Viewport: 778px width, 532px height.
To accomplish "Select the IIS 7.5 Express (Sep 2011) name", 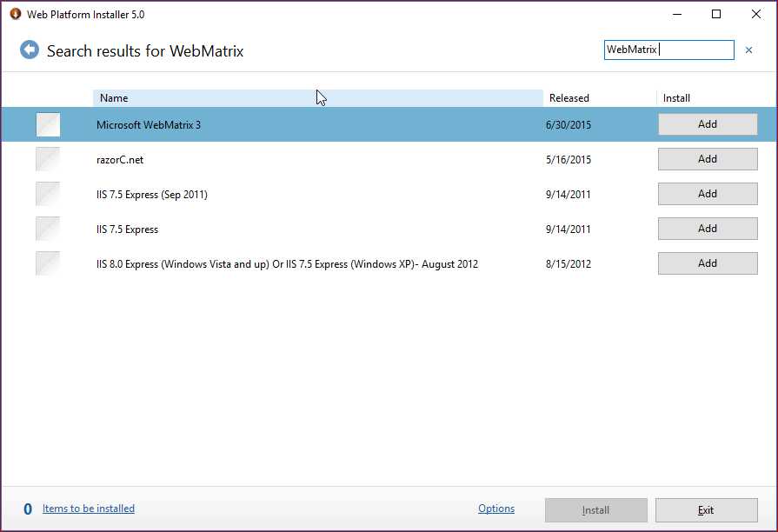I will pos(152,195).
